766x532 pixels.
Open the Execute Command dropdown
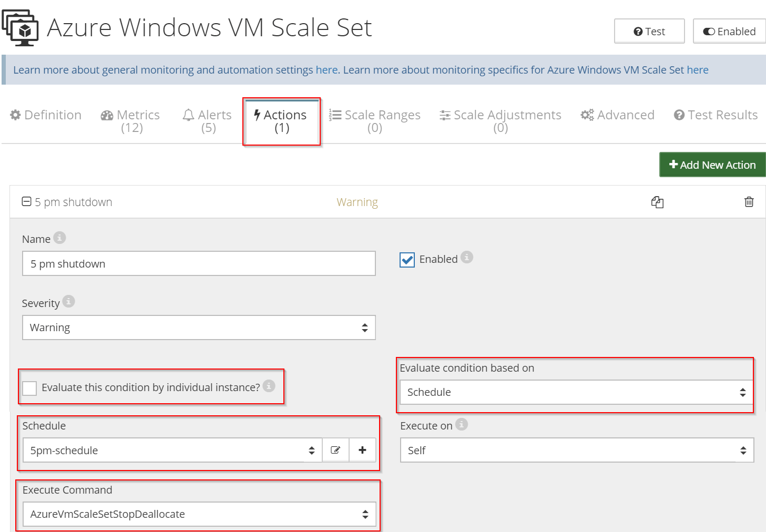tap(199, 514)
